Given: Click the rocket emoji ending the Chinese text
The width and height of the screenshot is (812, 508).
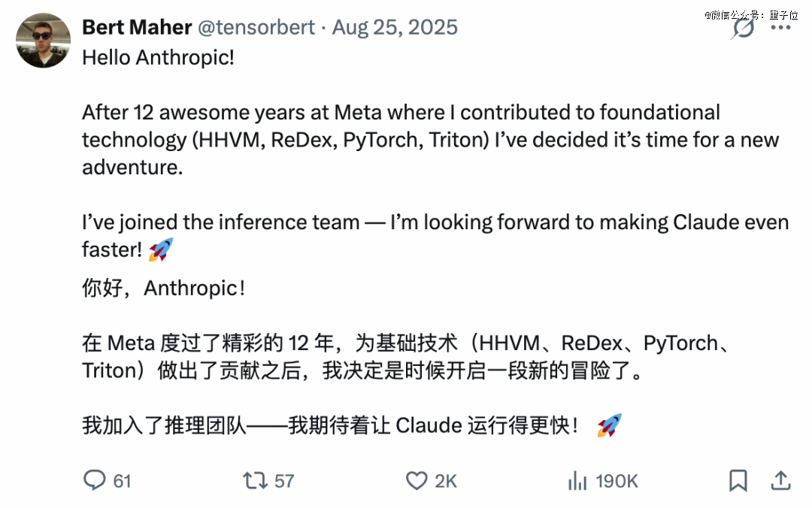Looking at the screenshot, I should pyautogui.click(x=609, y=426).
